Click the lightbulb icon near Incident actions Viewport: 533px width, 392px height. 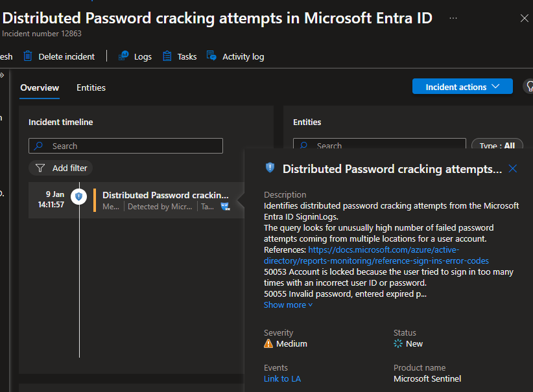pyautogui.click(x=528, y=87)
